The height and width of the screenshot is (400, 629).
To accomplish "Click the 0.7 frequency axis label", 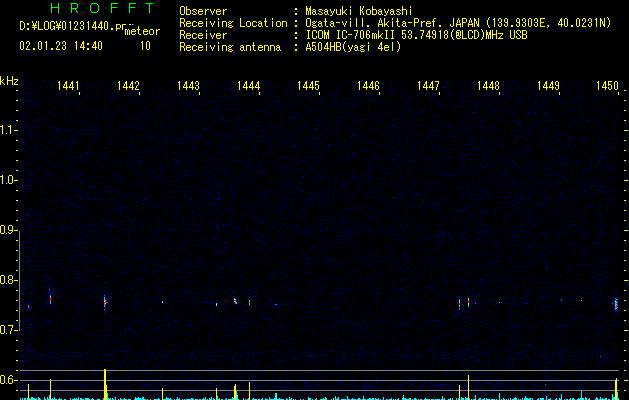I will point(9,330).
